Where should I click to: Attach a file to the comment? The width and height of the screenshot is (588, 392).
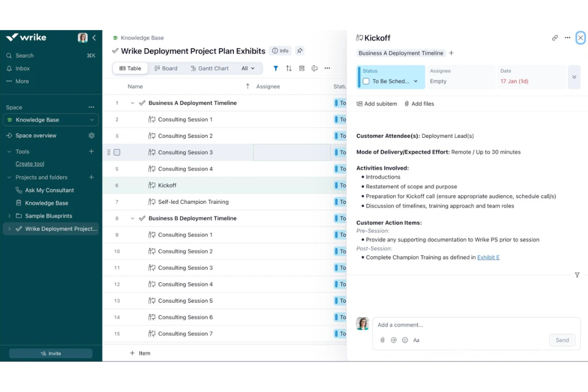click(382, 340)
